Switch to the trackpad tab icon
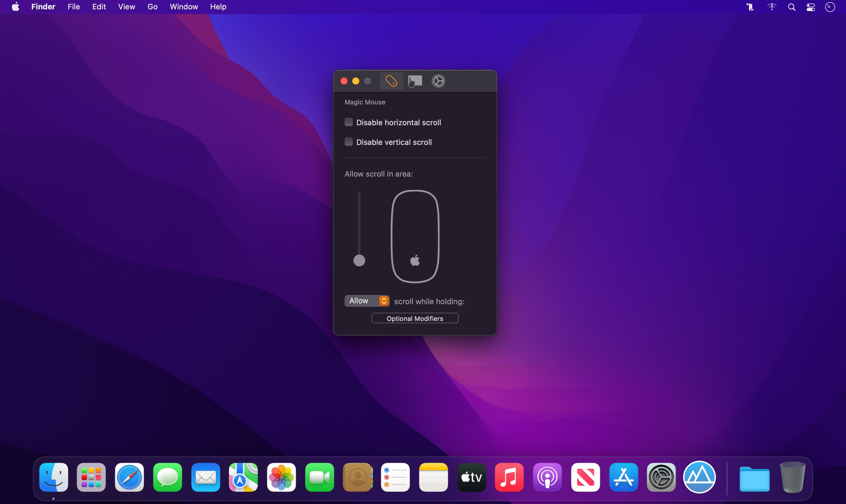Viewport: 846px width, 504px height. (415, 81)
